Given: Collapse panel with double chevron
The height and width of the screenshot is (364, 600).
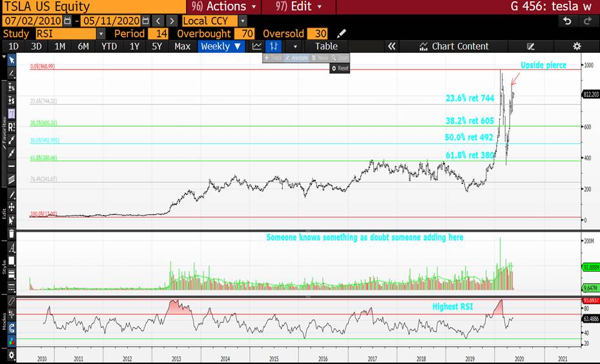Looking at the screenshot, I should point(391,46).
